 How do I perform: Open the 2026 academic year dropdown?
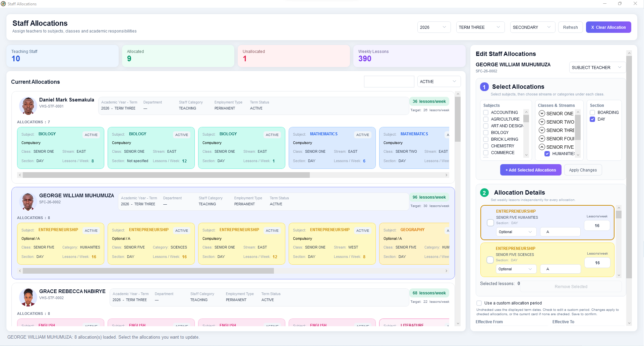[x=434, y=27]
